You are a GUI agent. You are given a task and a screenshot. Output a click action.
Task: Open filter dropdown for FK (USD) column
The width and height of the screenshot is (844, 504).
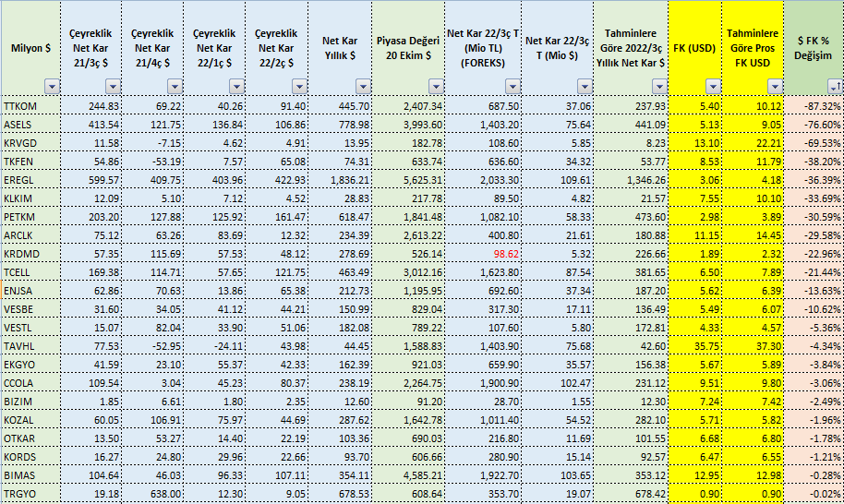pyautogui.click(x=713, y=86)
